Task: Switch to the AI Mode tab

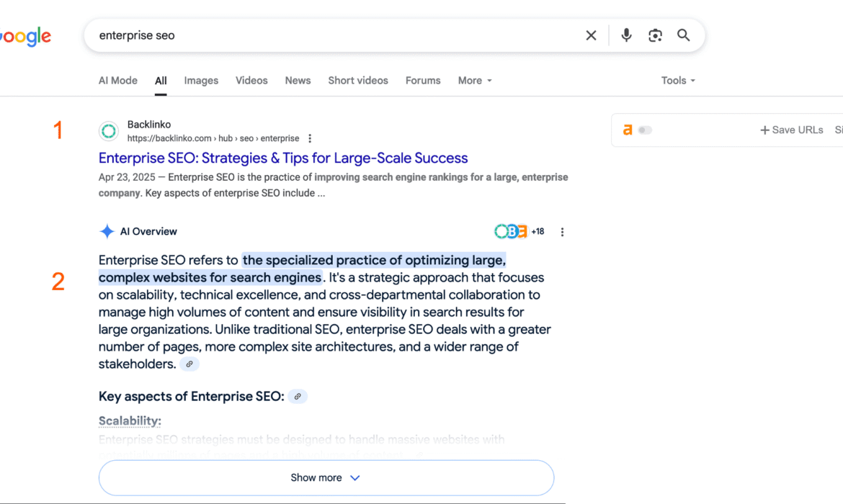Action: coord(117,81)
